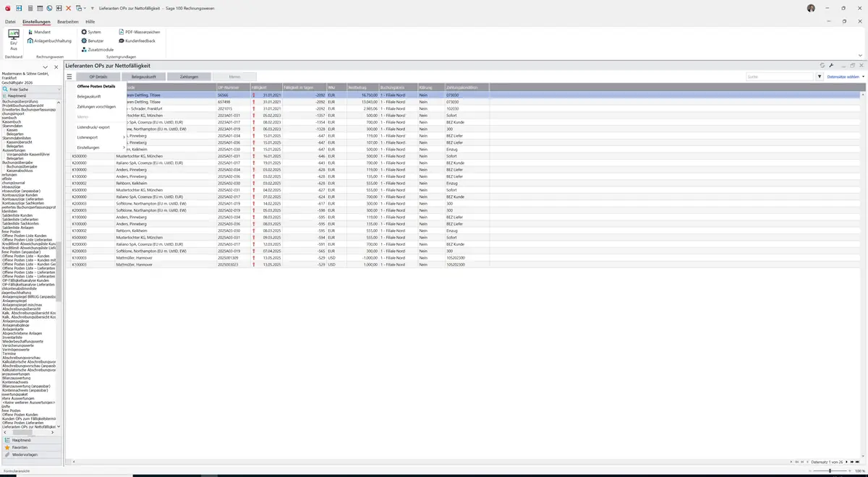Open the Datensätze wählen dropdown
Viewport: 868px width, 477px height.
tap(844, 77)
